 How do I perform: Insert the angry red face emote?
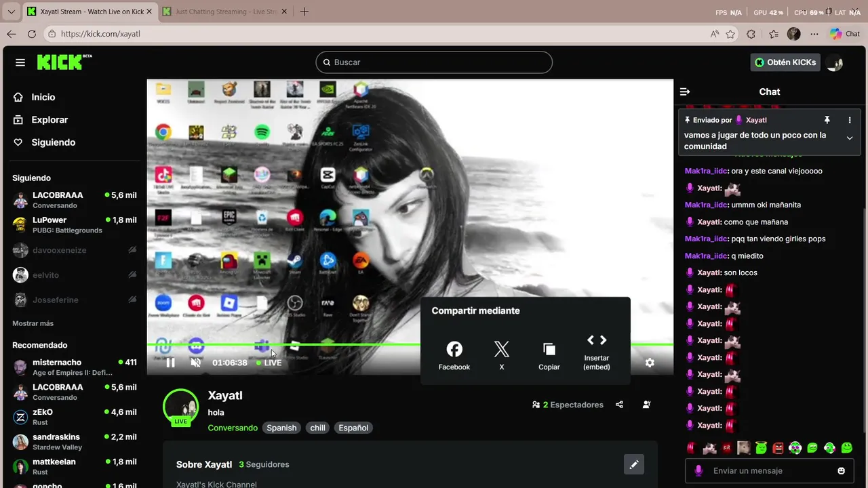click(778, 448)
